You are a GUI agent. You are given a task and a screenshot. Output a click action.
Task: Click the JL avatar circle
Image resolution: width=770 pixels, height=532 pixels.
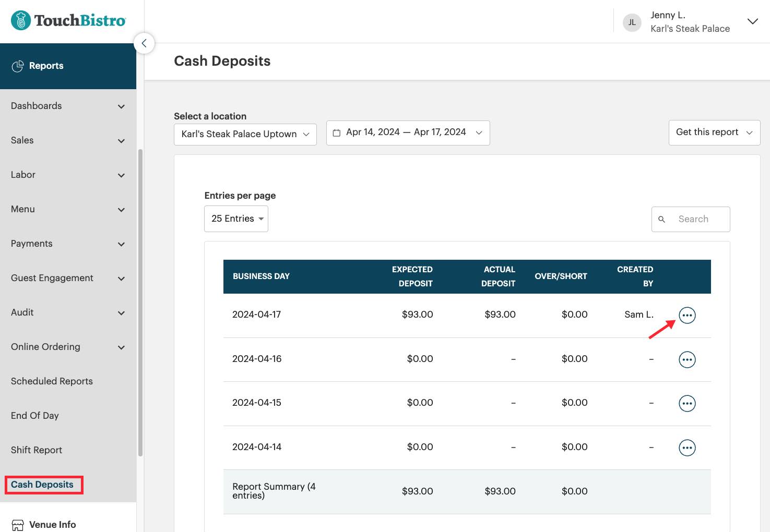pos(632,22)
